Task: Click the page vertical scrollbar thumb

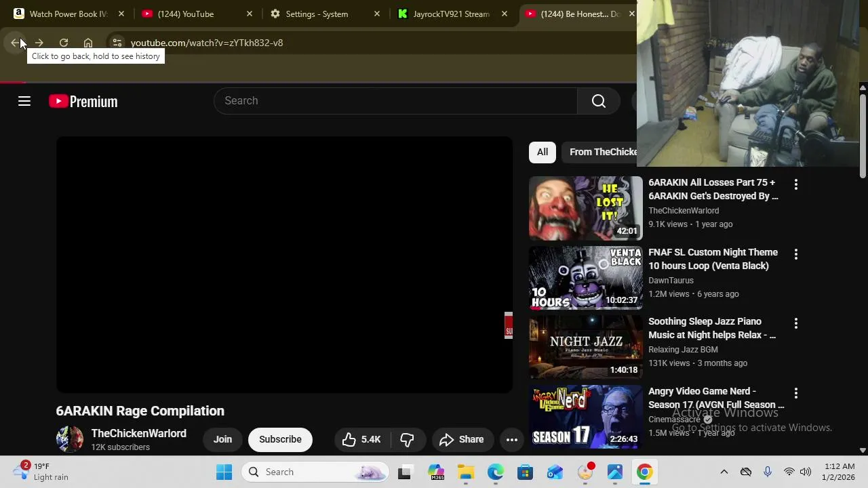Action: pyautogui.click(x=863, y=136)
